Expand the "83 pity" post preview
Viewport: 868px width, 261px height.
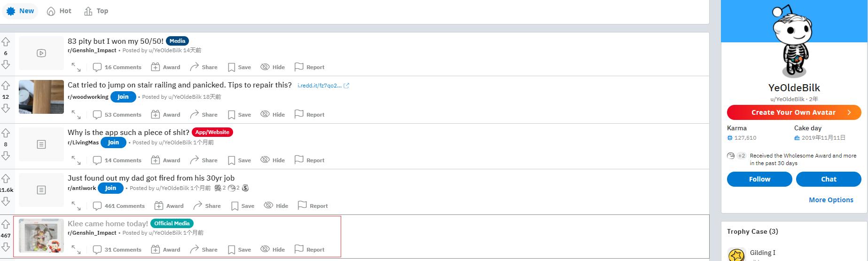tap(76, 67)
